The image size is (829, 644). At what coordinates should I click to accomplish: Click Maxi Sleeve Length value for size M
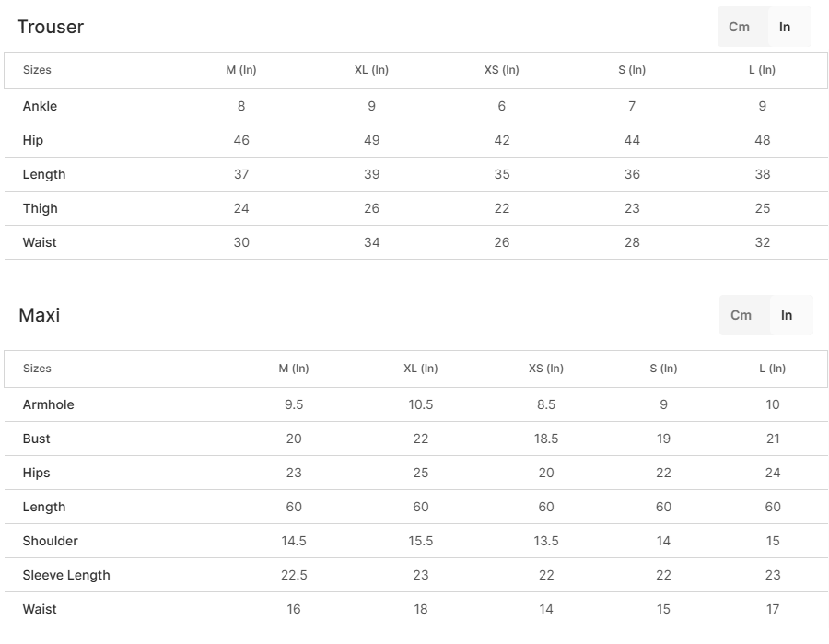point(294,575)
